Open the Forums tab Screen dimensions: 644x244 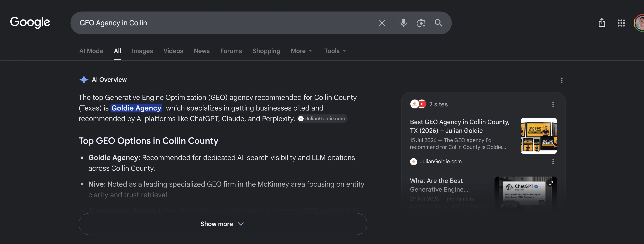(x=231, y=51)
